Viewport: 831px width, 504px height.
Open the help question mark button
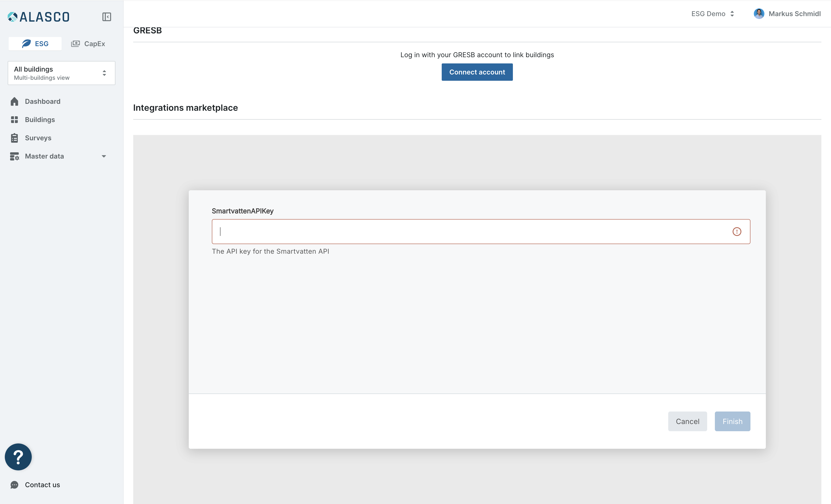(18, 457)
